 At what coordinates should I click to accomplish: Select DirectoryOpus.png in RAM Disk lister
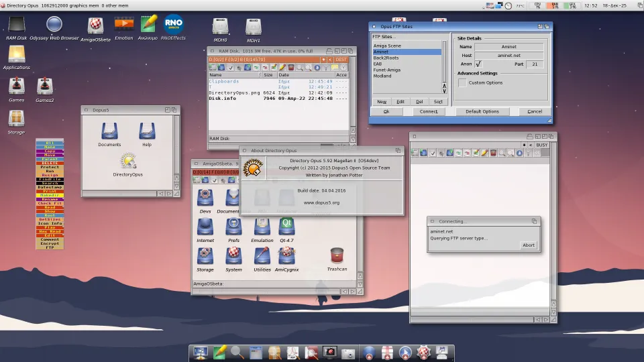(233, 93)
